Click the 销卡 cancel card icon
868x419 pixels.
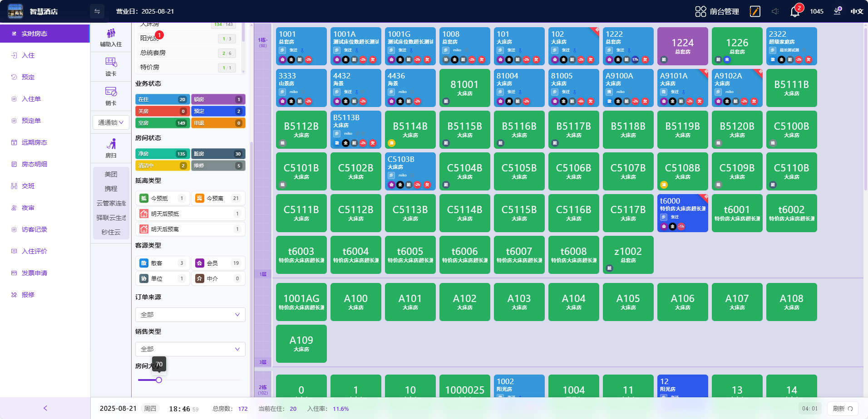(111, 92)
